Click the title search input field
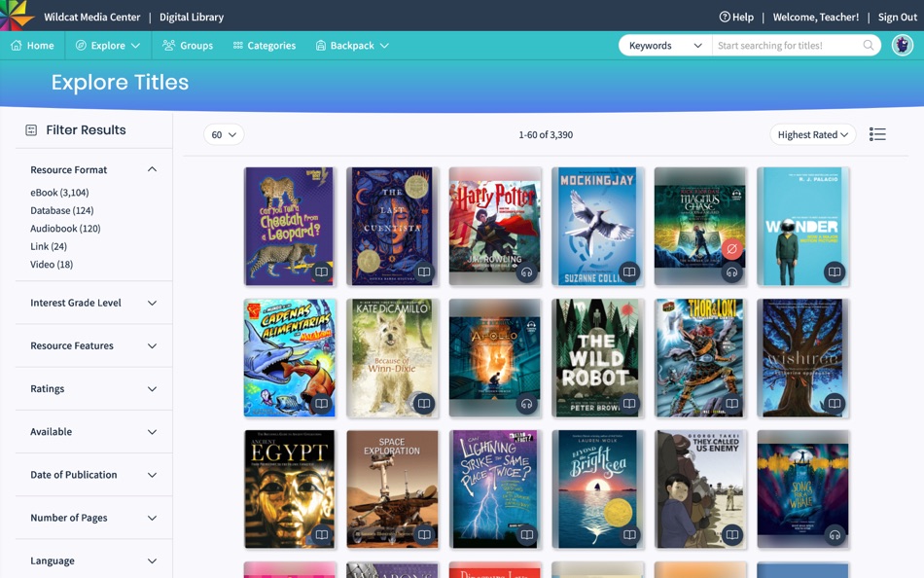924x578 pixels. pos(787,46)
